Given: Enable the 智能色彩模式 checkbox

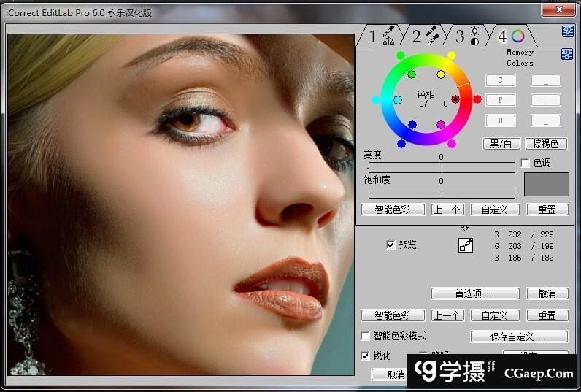Looking at the screenshot, I should pyautogui.click(x=366, y=337).
